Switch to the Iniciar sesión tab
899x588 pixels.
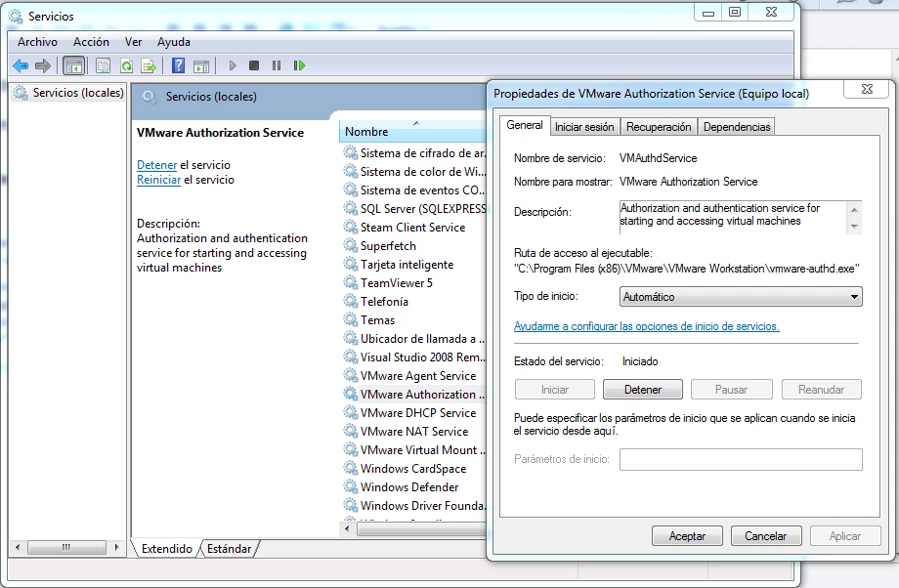click(584, 127)
